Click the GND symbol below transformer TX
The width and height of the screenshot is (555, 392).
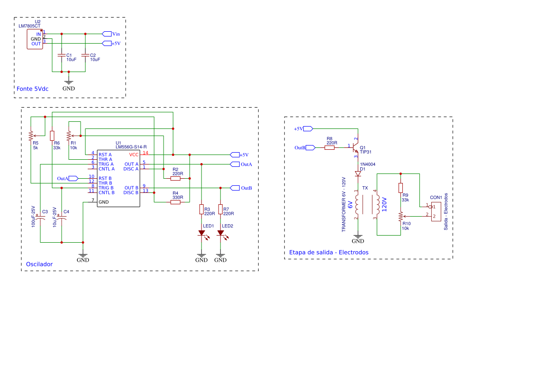point(357,237)
